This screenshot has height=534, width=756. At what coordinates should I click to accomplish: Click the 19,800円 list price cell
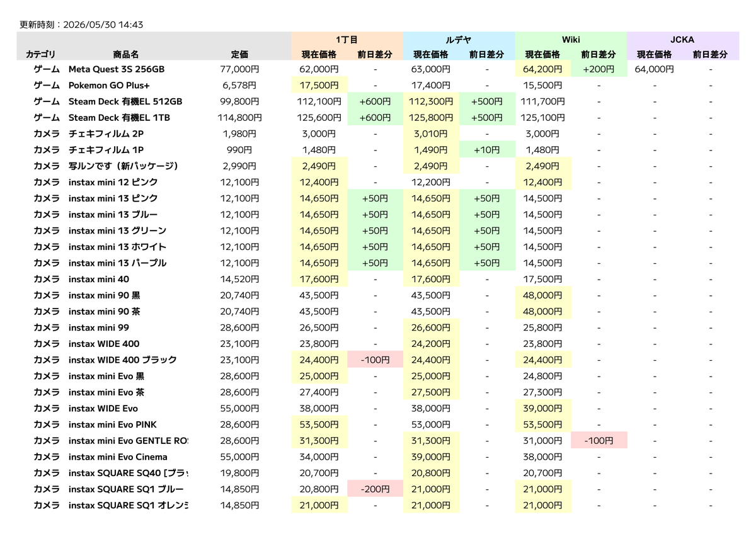[239, 473]
